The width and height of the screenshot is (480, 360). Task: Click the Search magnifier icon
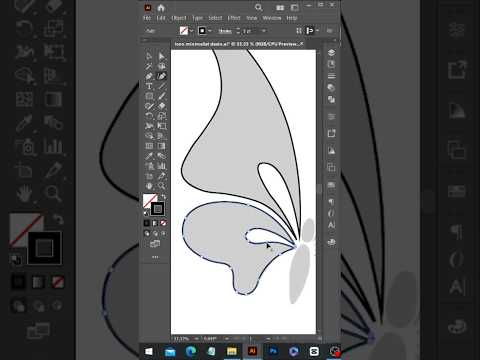point(258,7)
